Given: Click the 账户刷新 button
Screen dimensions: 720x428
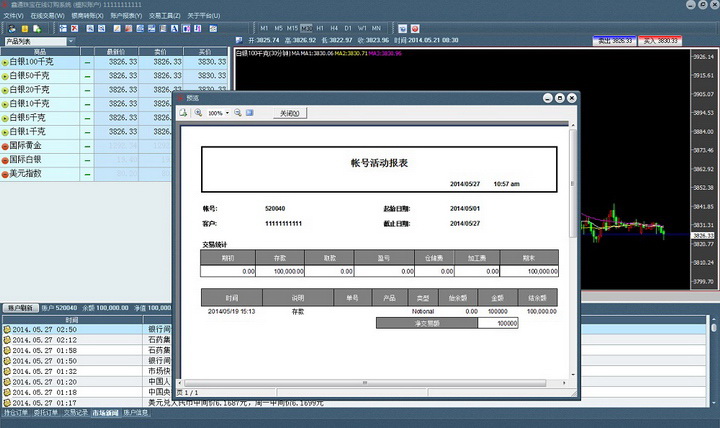Looking at the screenshot, I should [21, 308].
